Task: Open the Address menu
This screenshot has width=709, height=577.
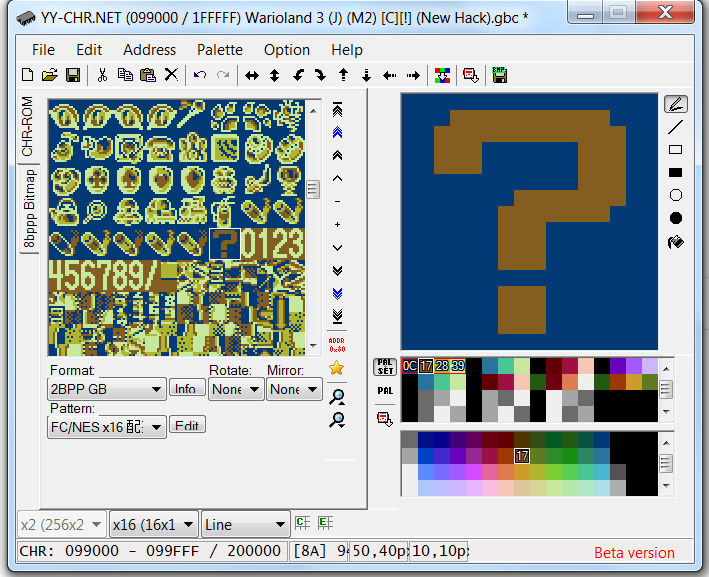Action: [150, 50]
